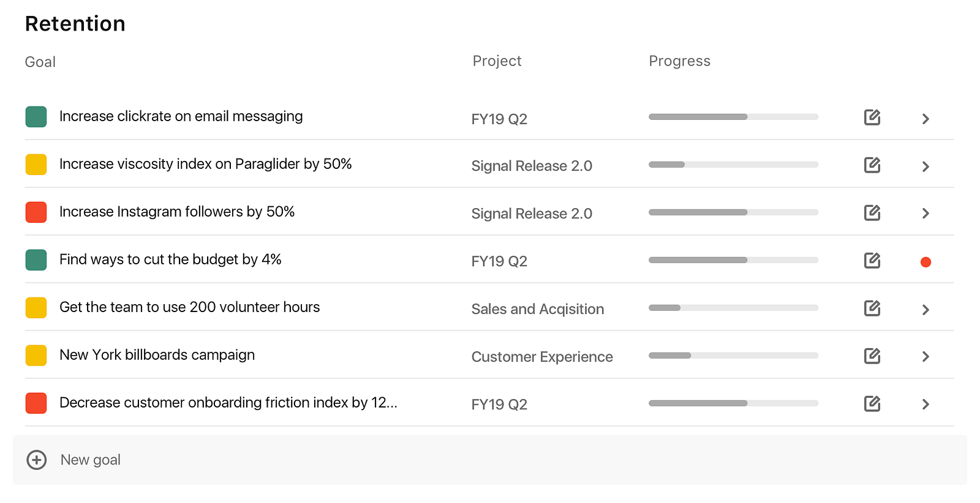980x503 pixels.
Task: Click the plus icon beside New goal
Action: tap(37, 460)
